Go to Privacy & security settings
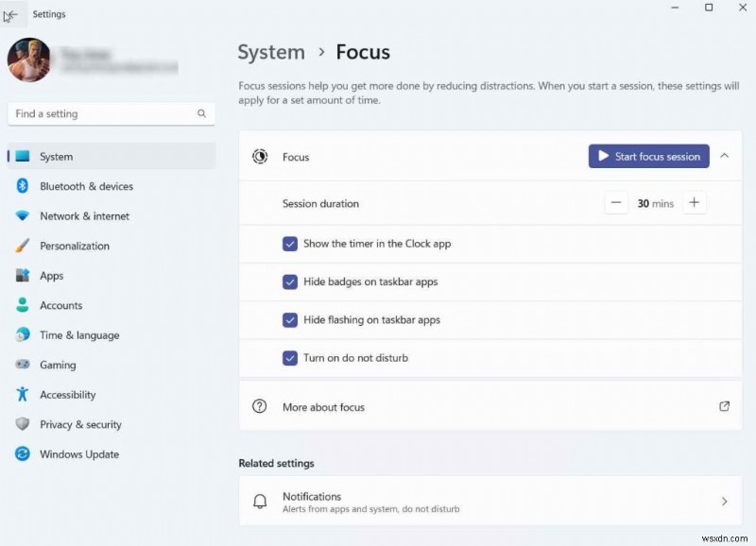756x546 pixels. tap(80, 424)
